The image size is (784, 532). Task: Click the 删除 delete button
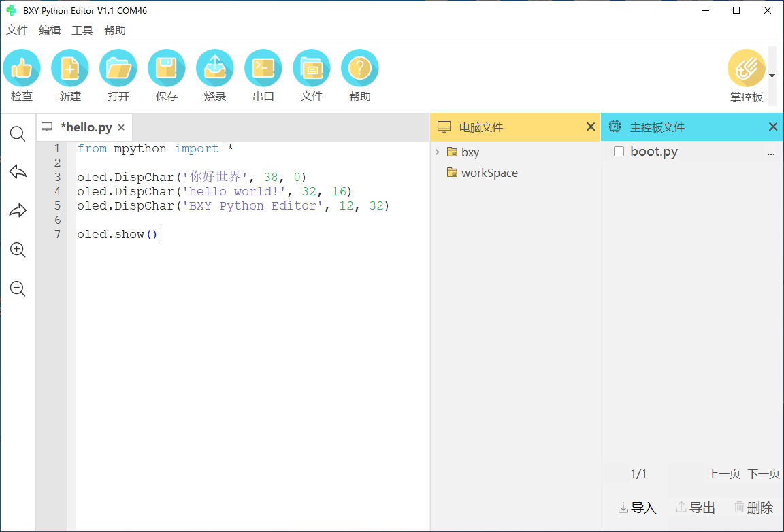point(753,508)
